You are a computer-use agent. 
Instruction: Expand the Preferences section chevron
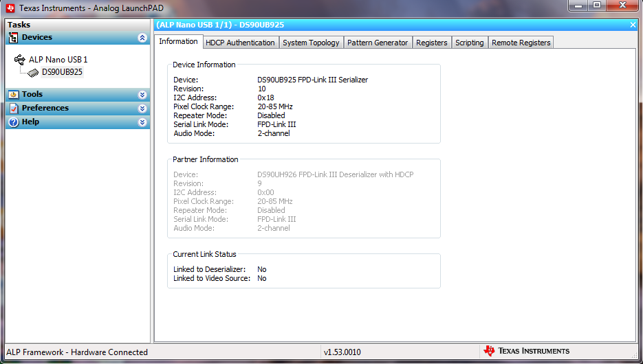(142, 109)
